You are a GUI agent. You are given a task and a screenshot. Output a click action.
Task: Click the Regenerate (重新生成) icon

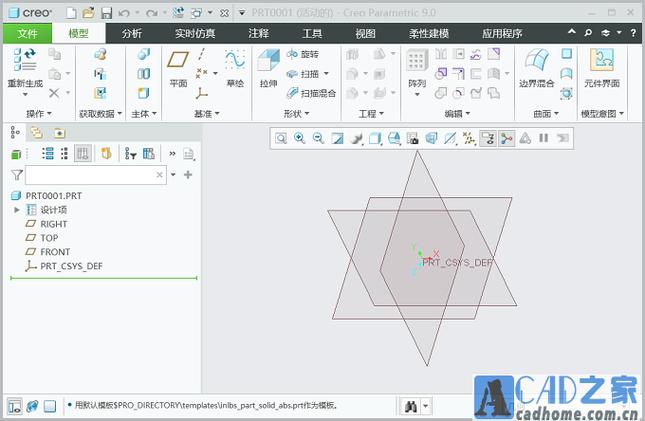pyautogui.click(x=25, y=60)
